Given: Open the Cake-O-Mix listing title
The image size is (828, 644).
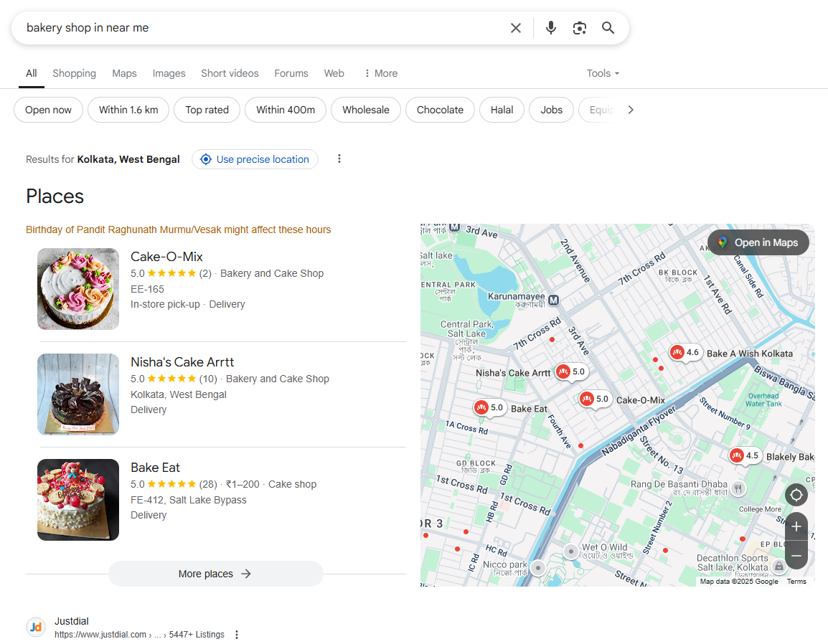Looking at the screenshot, I should click(x=167, y=257).
